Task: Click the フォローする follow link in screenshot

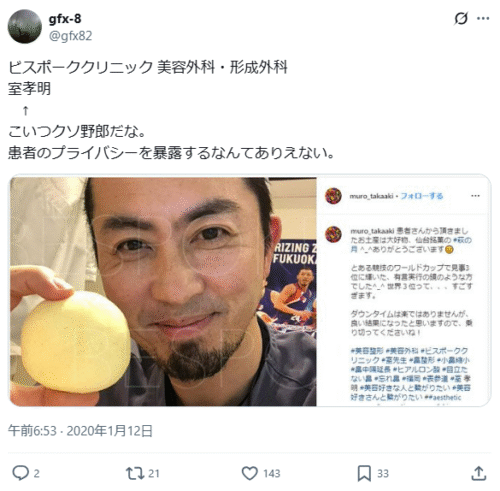Action: [421, 196]
